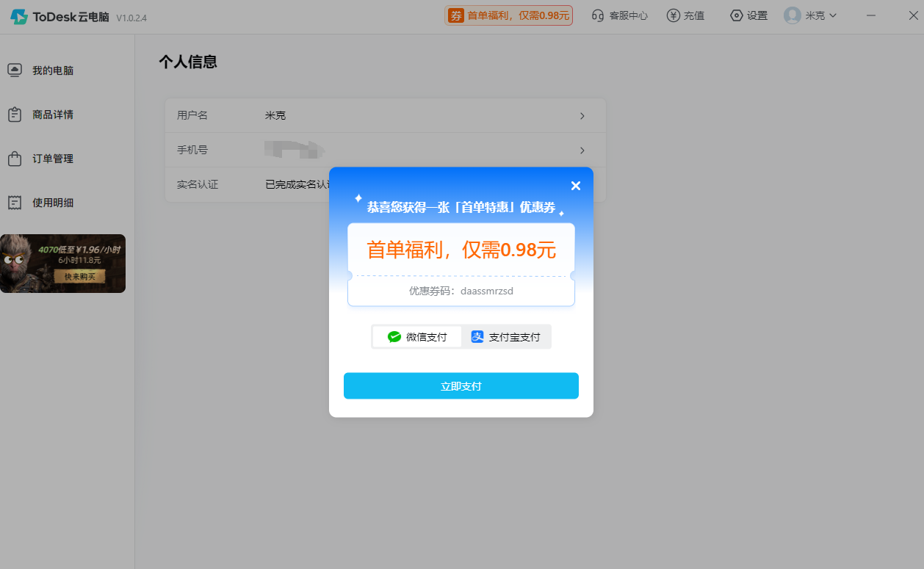Image resolution: width=924 pixels, height=569 pixels.
Task: Click the user avatar icon
Action: (793, 15)
